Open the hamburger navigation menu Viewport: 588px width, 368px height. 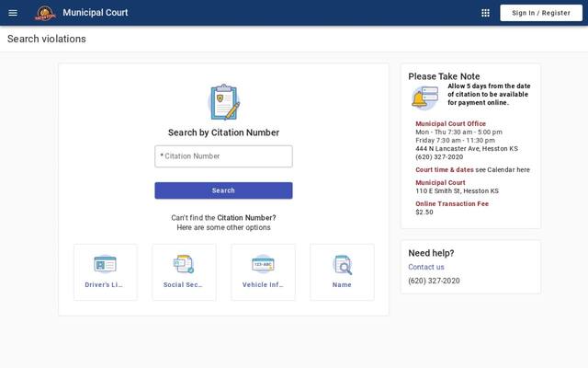pos(13,13)
